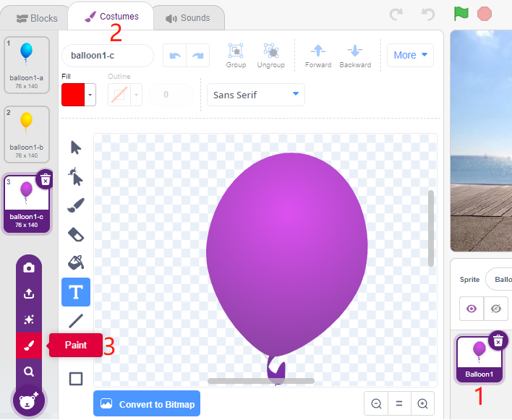Viewport: 512px width, 420px height.
Task: Click the costume name field balloon1-c
Action: (x=108, y=56)
